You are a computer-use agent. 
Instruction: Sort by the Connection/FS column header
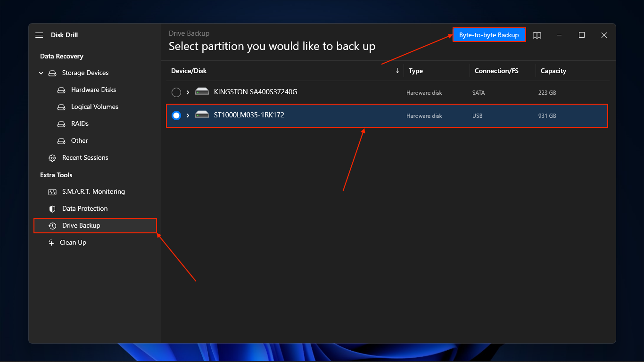pos(496,71)
